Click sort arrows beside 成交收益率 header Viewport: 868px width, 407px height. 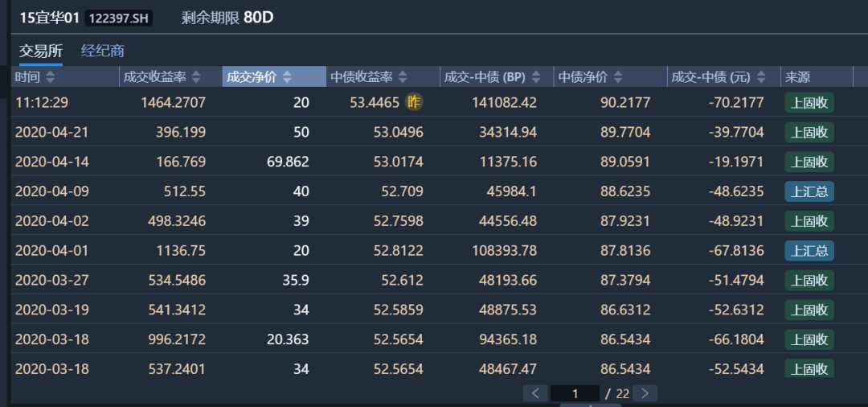[198, 77]
